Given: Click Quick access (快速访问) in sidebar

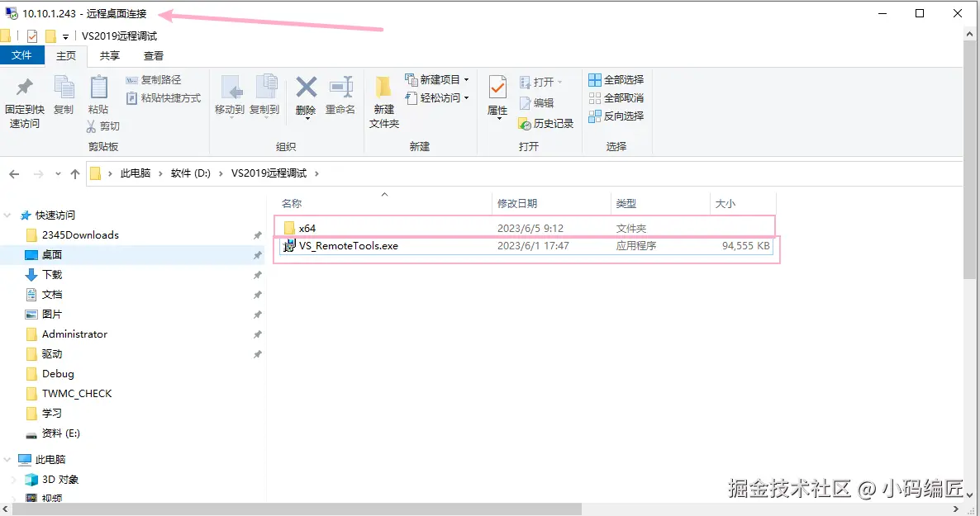Looking at the screenshot, I should (55, 215).
